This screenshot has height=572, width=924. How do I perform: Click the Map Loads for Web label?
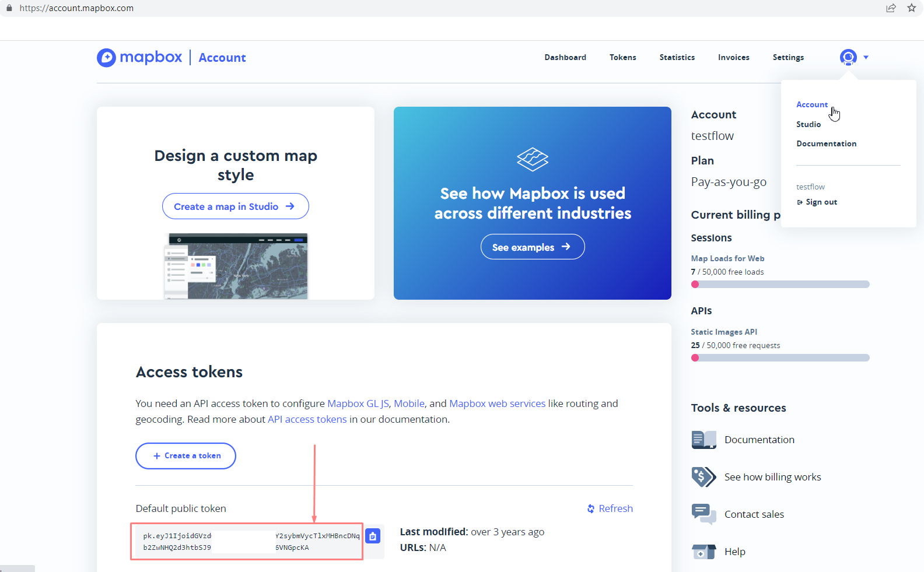727,258
